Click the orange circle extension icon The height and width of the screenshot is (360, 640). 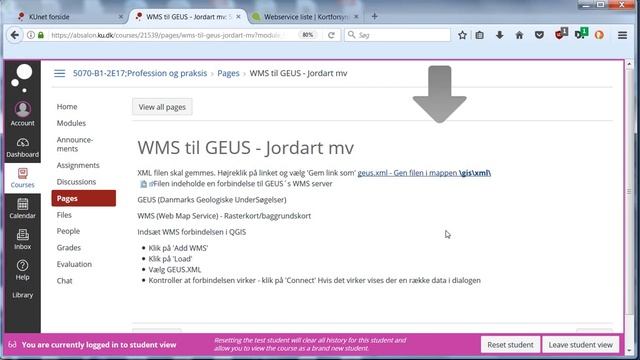pyautogui.click(x=599, y=35)
